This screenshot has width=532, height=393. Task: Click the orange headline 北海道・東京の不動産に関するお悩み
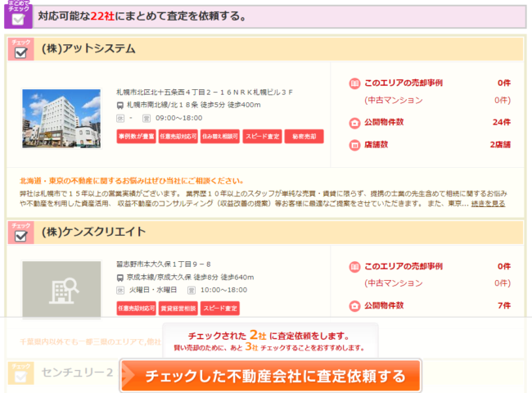click(132, 181)
